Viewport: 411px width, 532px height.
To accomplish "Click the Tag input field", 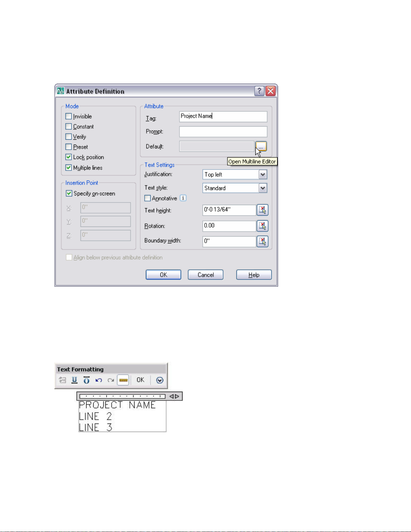I will [223, 116].
